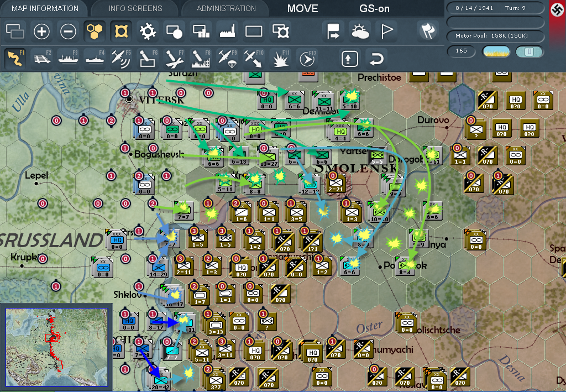
Task: Select Move mode F1
Action: coord(15,59)
